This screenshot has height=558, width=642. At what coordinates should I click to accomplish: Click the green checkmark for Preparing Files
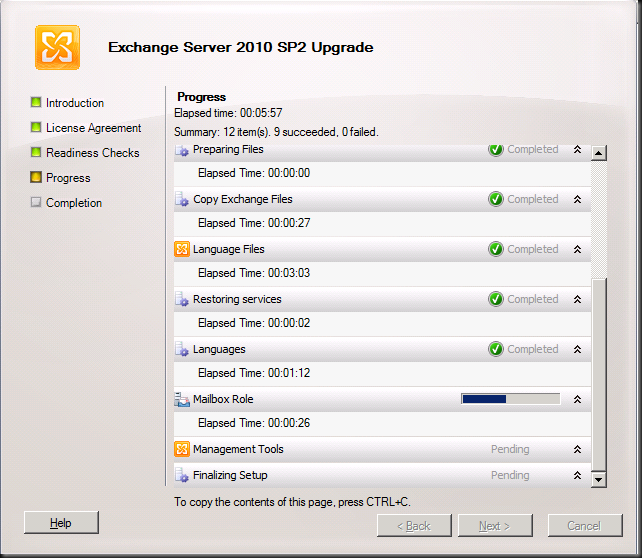pos(496,150)
